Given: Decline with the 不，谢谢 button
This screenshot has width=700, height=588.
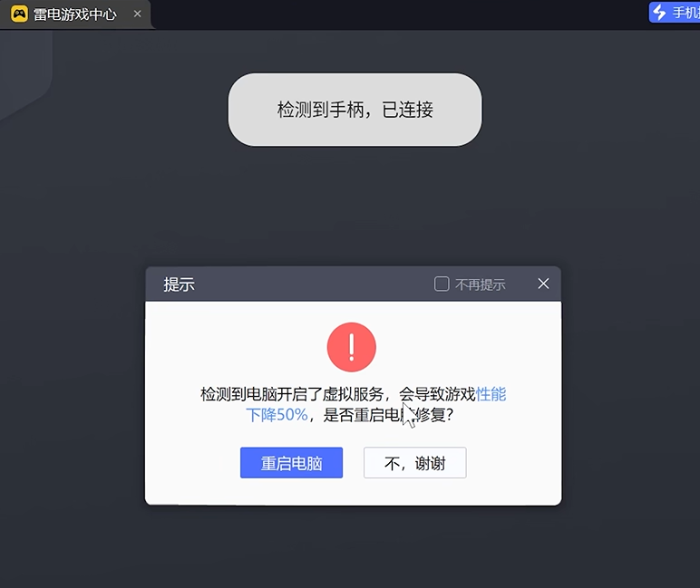Looking at the screenshot, I should pos(415,463).
